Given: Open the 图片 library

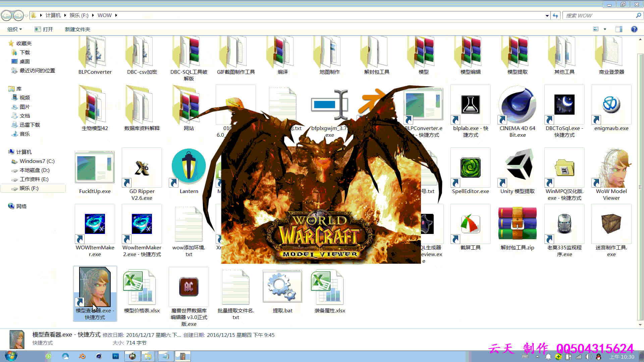Looking at the screenshot, I should pyautogui.click(x=25, y=107).
